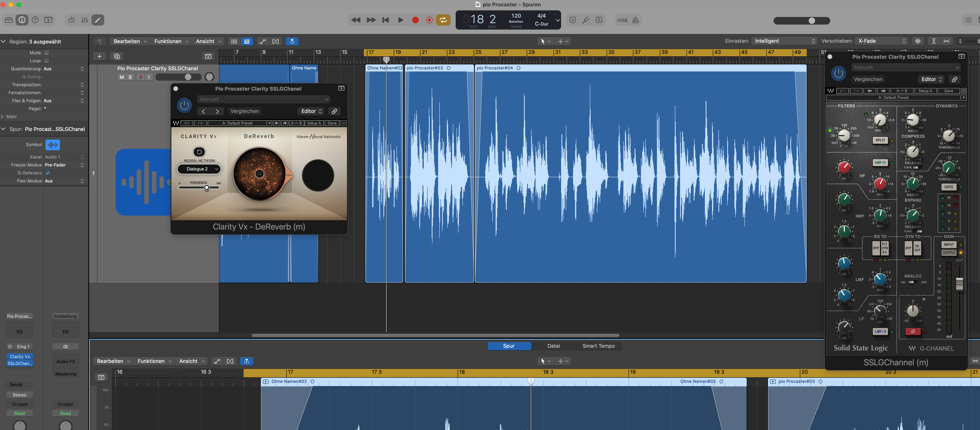The height and width of the screenshot is (430, 980).
Task: Mute the track with the M button
Action: click(x=122, y=77)
